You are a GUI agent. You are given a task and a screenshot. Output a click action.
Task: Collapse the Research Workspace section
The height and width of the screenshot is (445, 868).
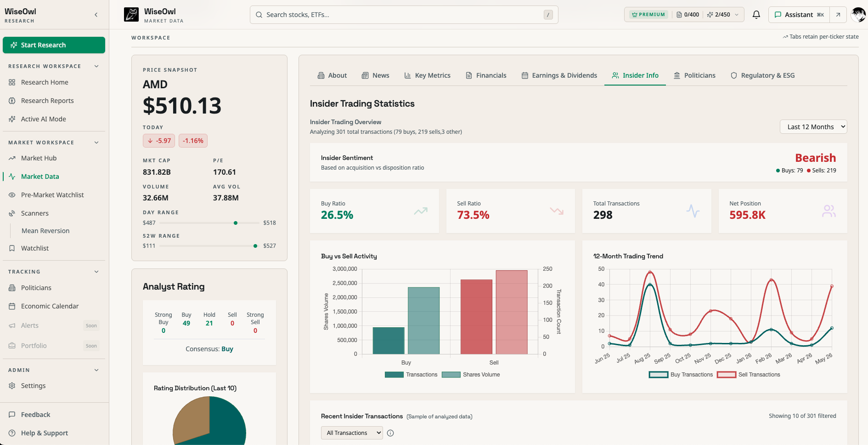(x=96, y=66)
